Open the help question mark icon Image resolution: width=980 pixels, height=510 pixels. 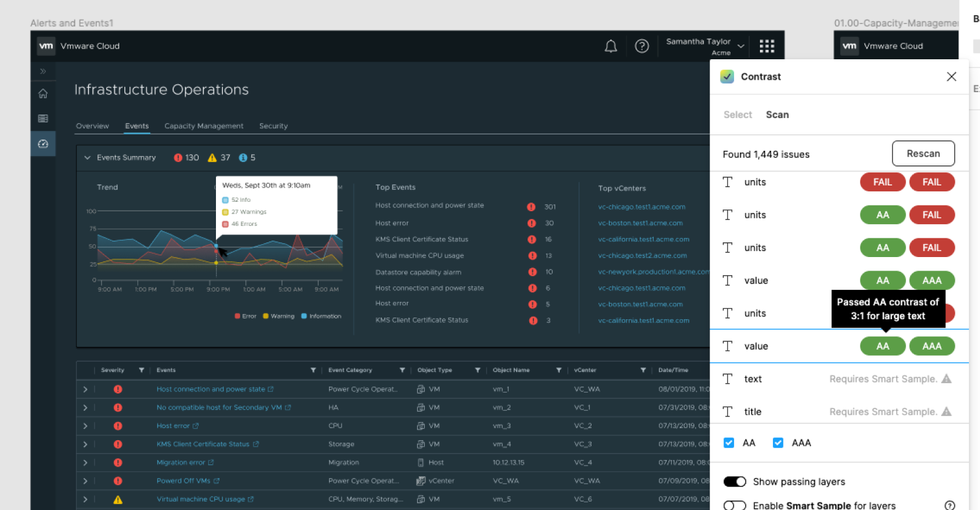point(642,46)
